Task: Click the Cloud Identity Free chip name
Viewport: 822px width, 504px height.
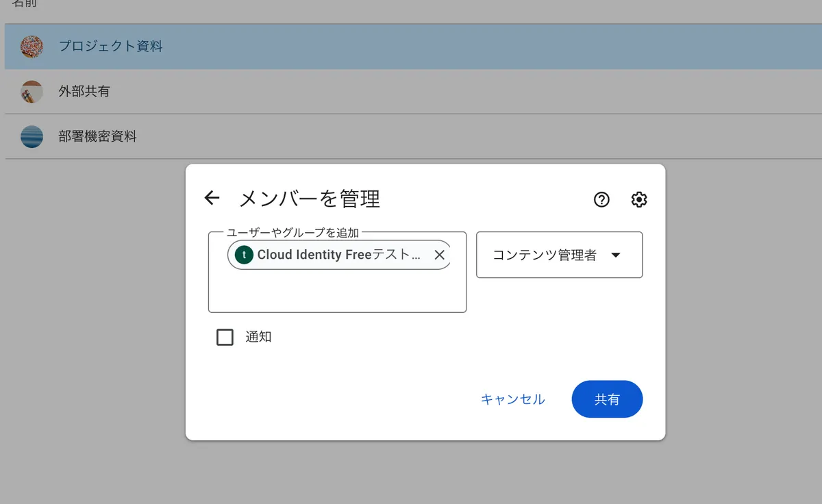Action: click(x=338, y=255)
